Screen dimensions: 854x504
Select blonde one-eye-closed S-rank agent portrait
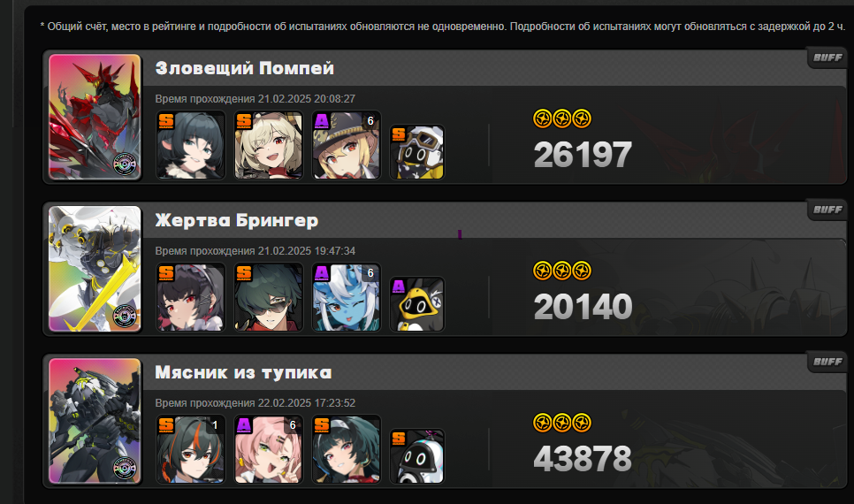click(269, 145)
